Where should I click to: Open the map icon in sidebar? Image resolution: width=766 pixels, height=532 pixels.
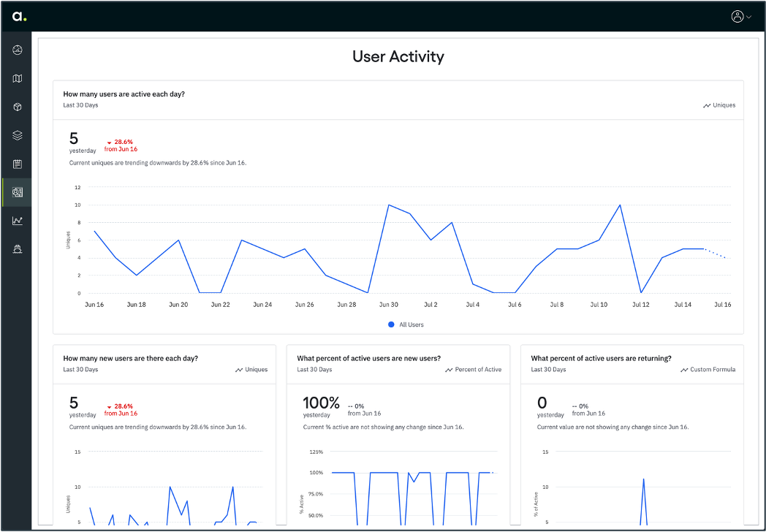17,79
